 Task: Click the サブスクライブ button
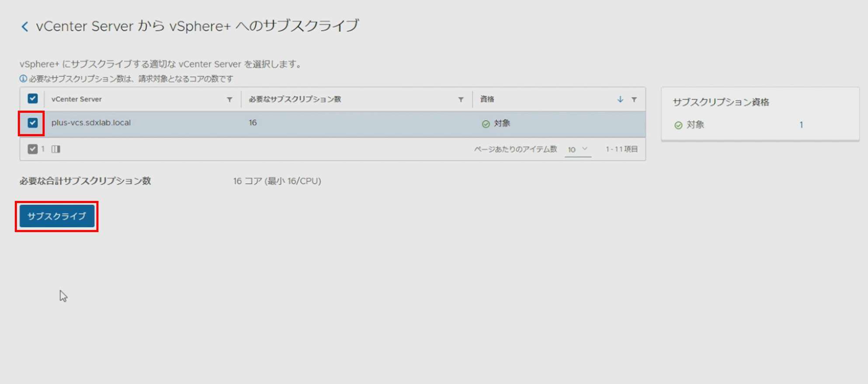(x=57, y=216)
